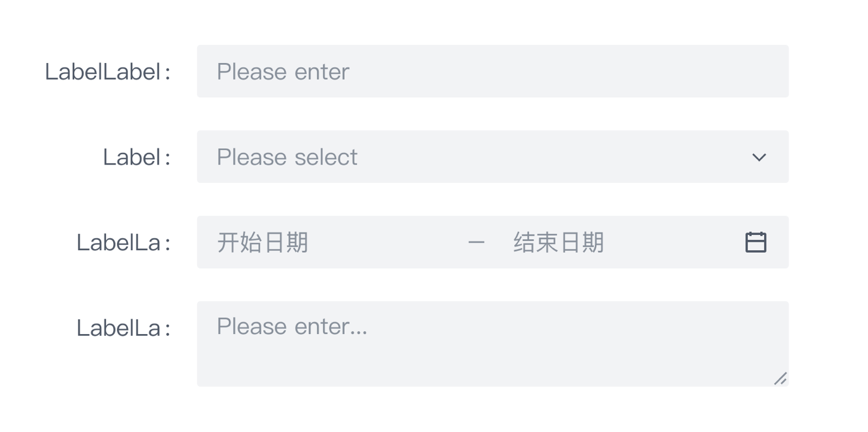Viewport: 868px width, 432px height.
Task: Click the "LabelLa" label beside the textarea
Action: click(x=118, y=329)
